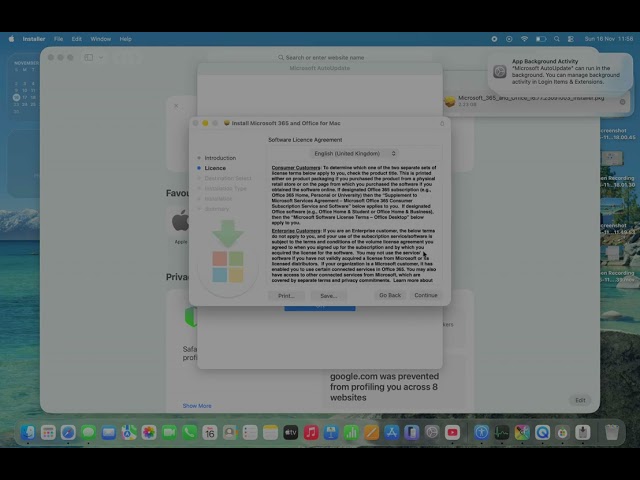Open Spotlight search in menu bar
This screenshot has height=480, width=640.
click(557, 39)
